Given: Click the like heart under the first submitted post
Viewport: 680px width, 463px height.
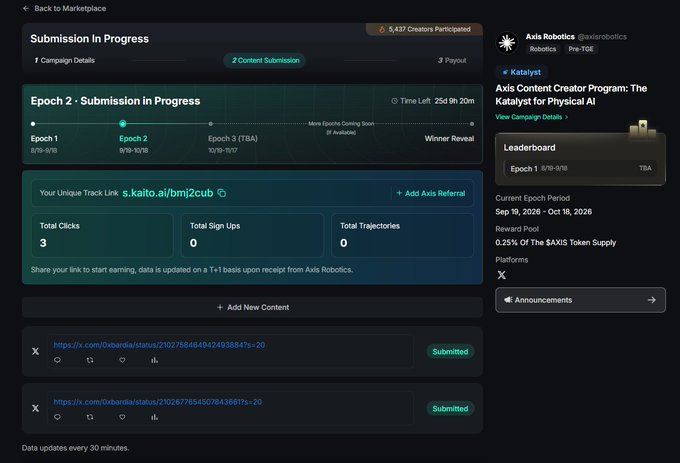Looking at the screenshot, I should coord(122,360).
